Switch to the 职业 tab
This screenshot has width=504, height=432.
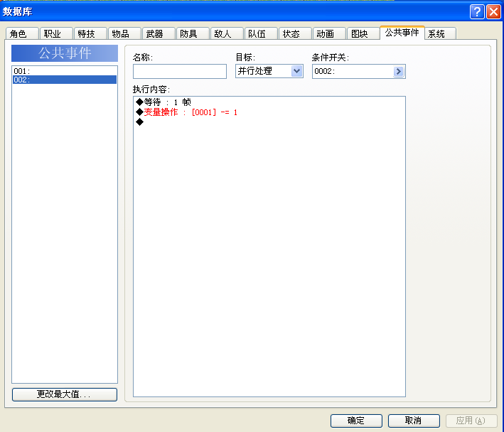(x=56, y=33)
